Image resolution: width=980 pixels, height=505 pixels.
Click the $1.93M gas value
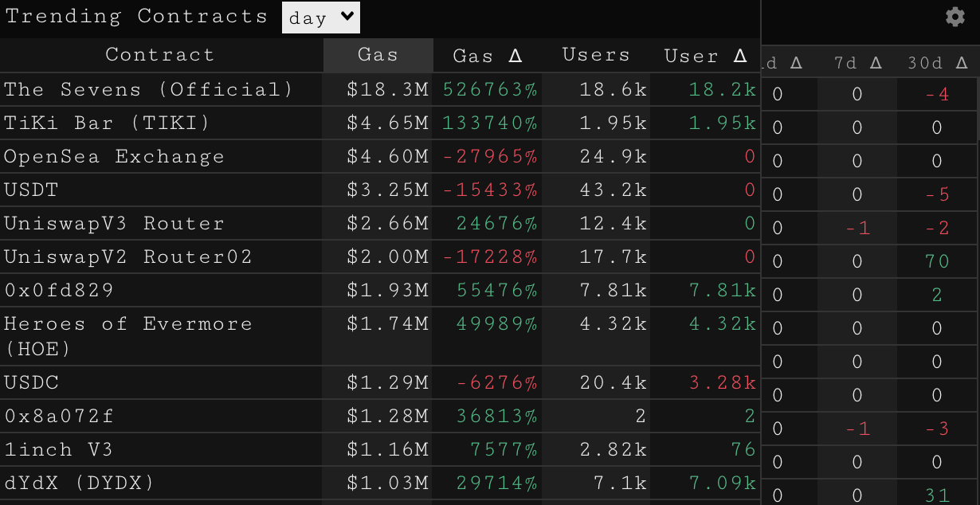(388, 290)
